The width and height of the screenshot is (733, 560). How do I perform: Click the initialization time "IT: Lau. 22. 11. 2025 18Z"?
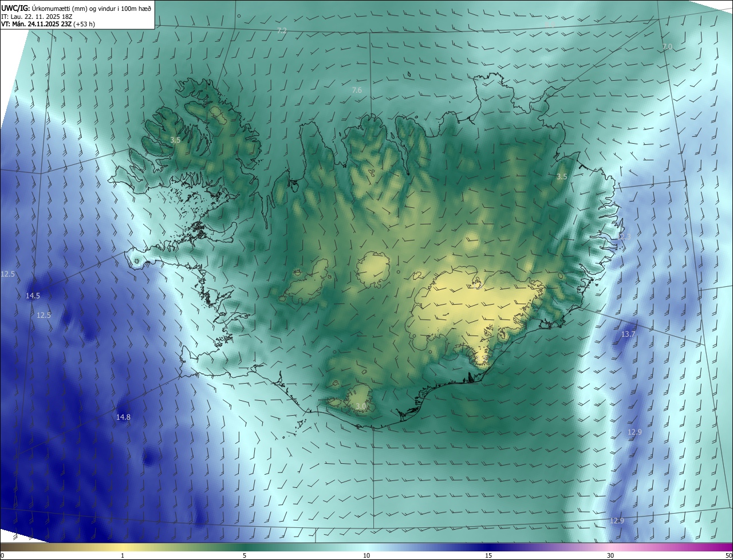36,16
